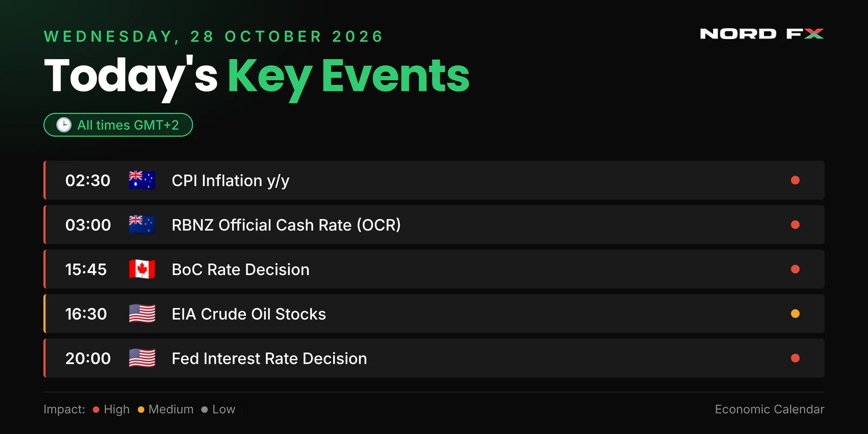Viewport: 868px width, 434px height.
Task: Select the All times GMT+2 pill
Action: pyautogui.click(x=118, y=125)
